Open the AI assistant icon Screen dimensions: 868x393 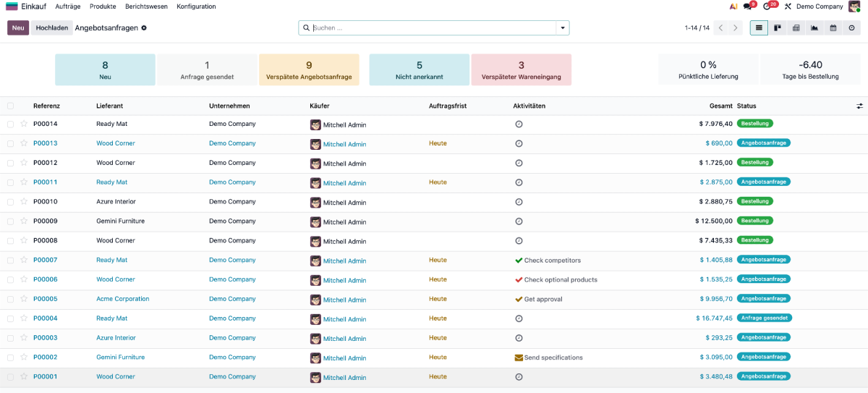733,7
